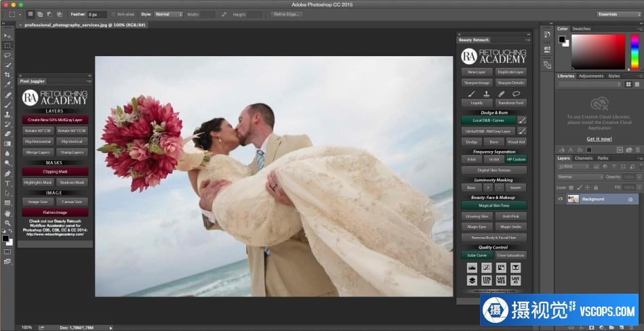
Task: Click the layers stack icon in Quality Control
Action: point(472,280)
